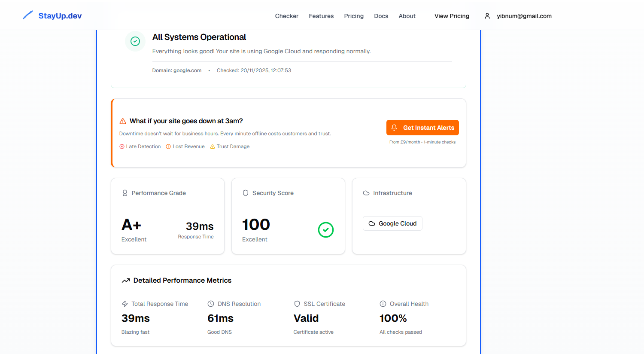Click the green check next to the 100 score
This screenshot has width=644, height=354.
click(x=326, y=230)
